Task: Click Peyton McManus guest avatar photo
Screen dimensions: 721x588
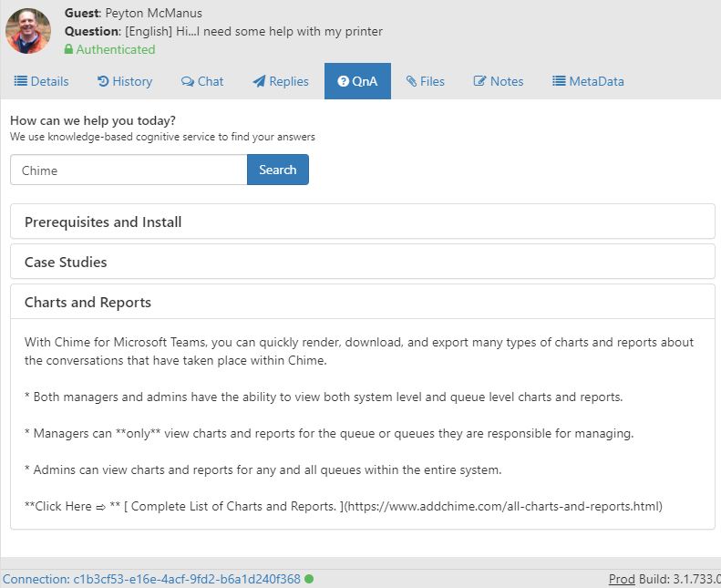Action: [x=28, y=31]
